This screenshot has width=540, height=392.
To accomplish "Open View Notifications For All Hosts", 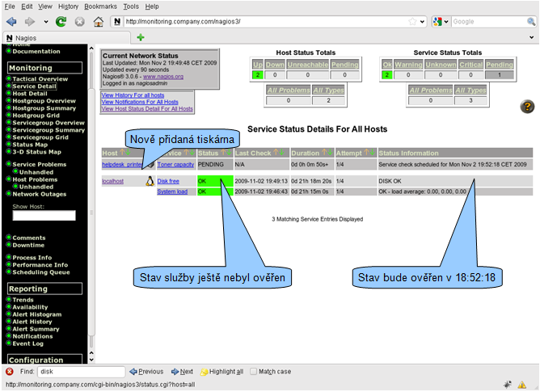I will 140,102.
